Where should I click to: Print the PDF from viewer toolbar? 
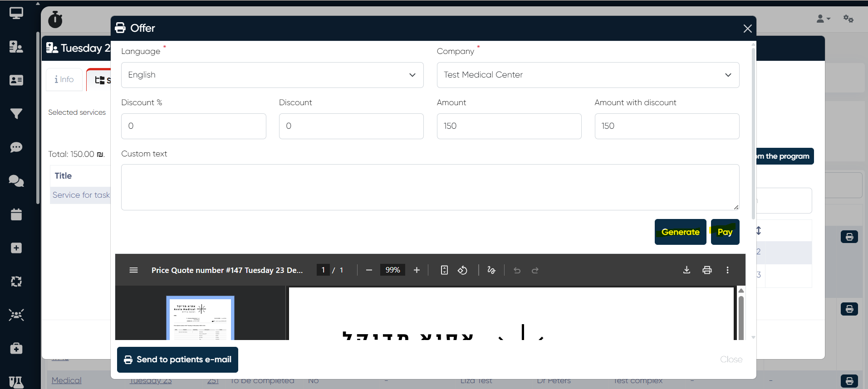[707, 270]
